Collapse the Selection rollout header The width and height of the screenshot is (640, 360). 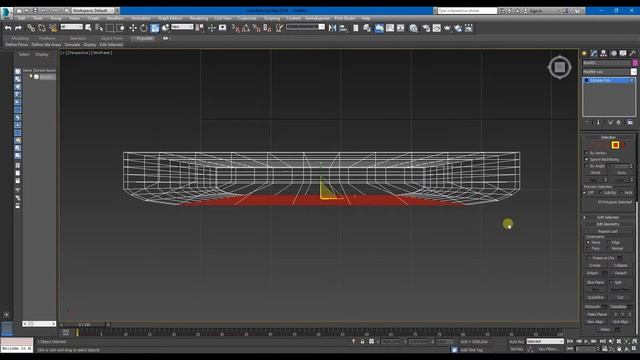pos(608,138)
